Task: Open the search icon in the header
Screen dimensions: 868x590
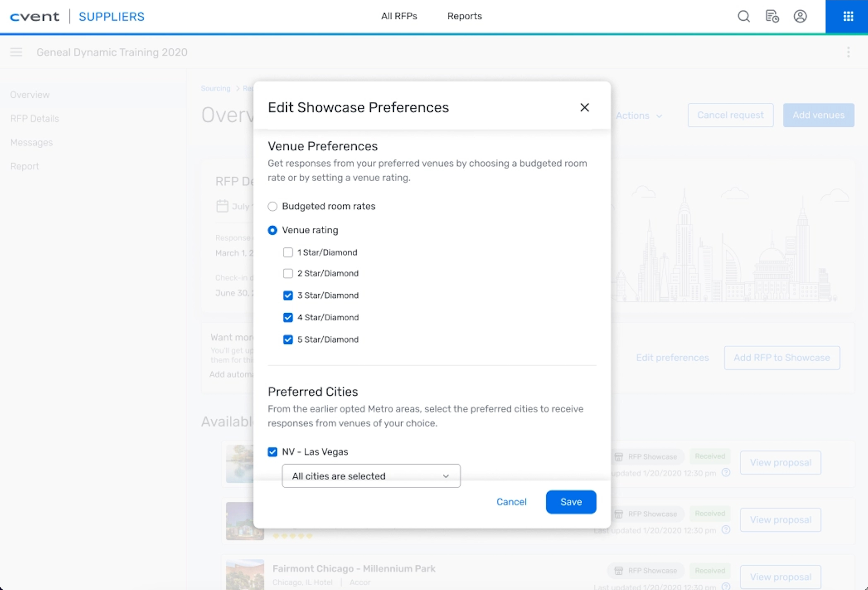Action: click(x=743, y=16)
